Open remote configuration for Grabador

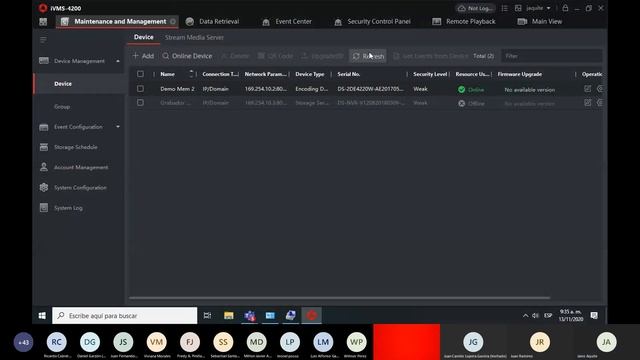click(x=600, y=102)
